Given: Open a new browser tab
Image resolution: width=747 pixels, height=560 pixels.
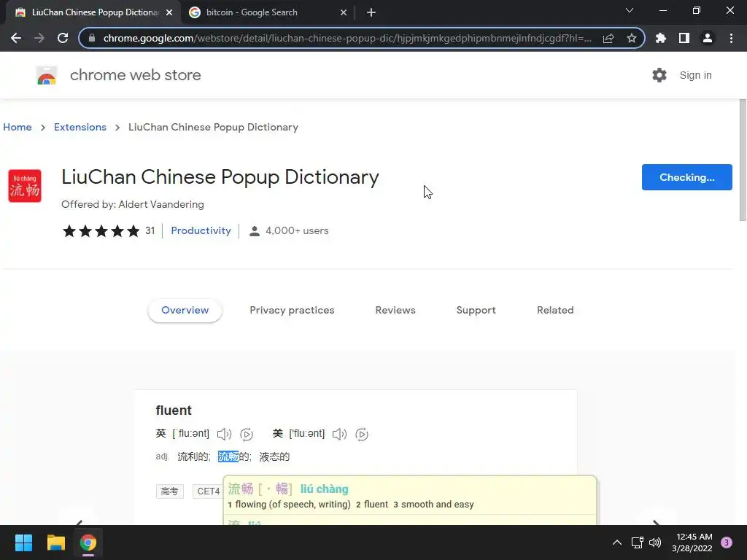Looking at the screenshot, I should point(371,12).
